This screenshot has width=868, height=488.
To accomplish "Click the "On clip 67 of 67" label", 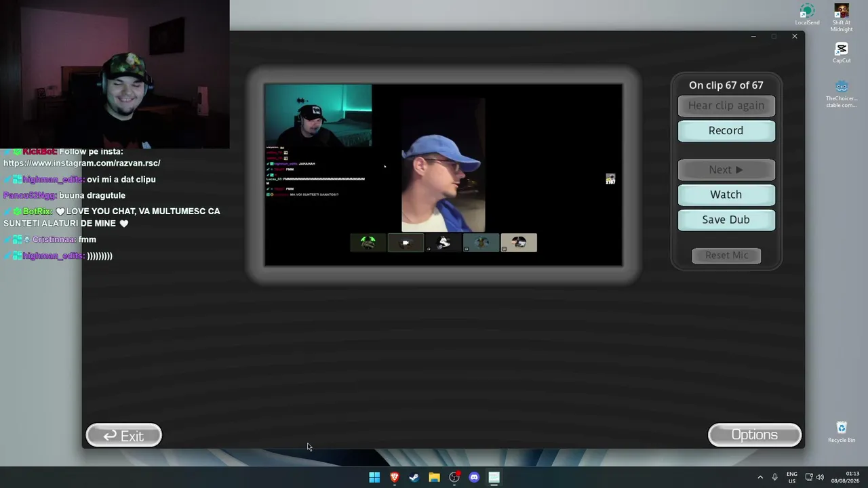I will pos(726,85).
